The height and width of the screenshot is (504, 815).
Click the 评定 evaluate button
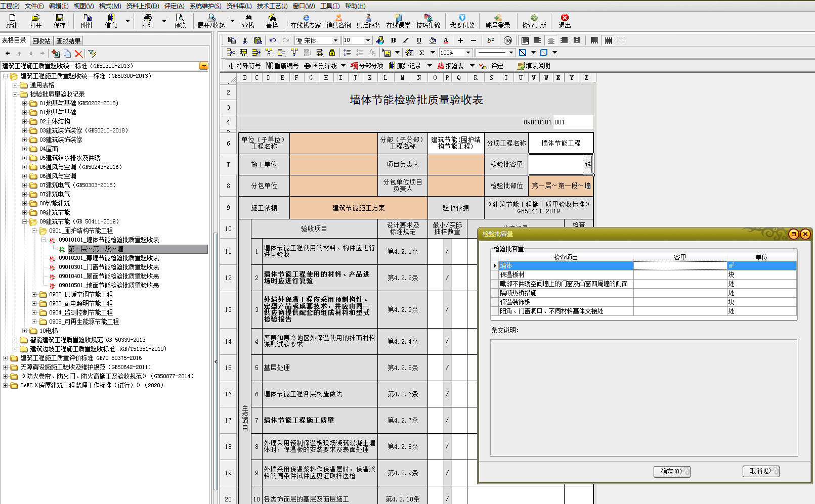pyautogui.click(x=491, y=66)
